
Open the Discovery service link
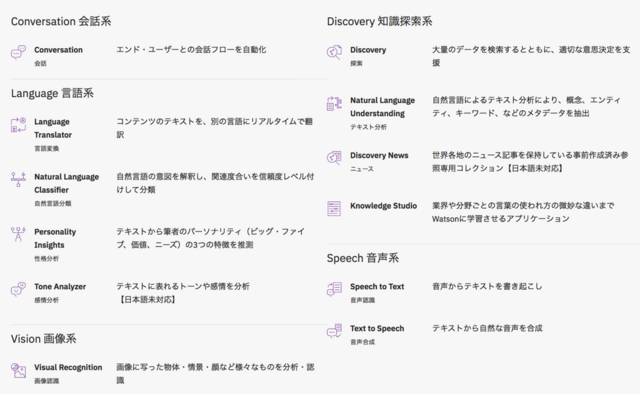(x=368, y=50)
